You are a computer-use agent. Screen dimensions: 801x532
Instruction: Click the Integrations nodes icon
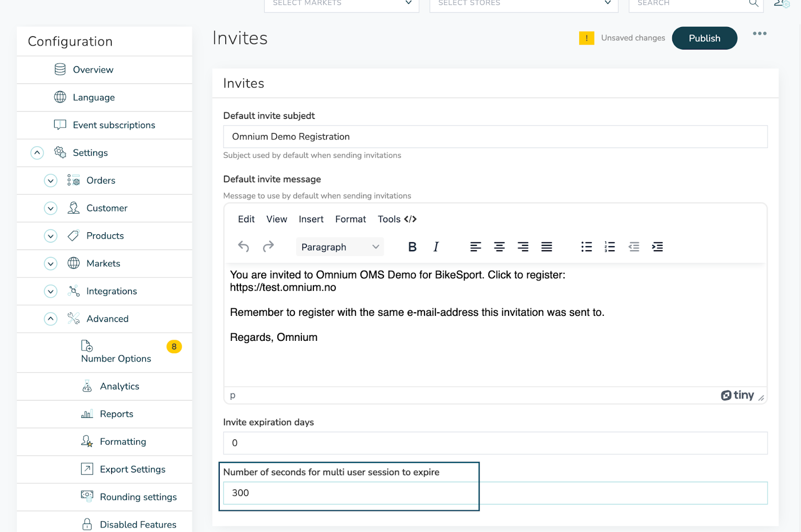[x=74, y=291]
